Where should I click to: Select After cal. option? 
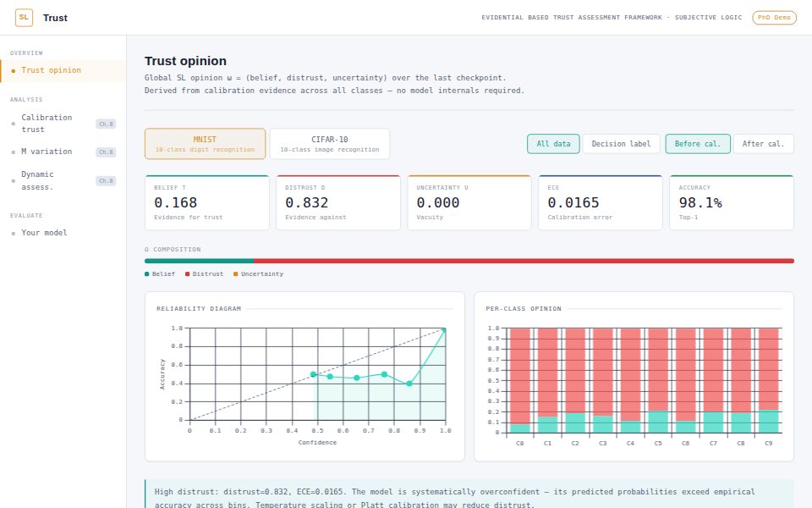[763, 144]
